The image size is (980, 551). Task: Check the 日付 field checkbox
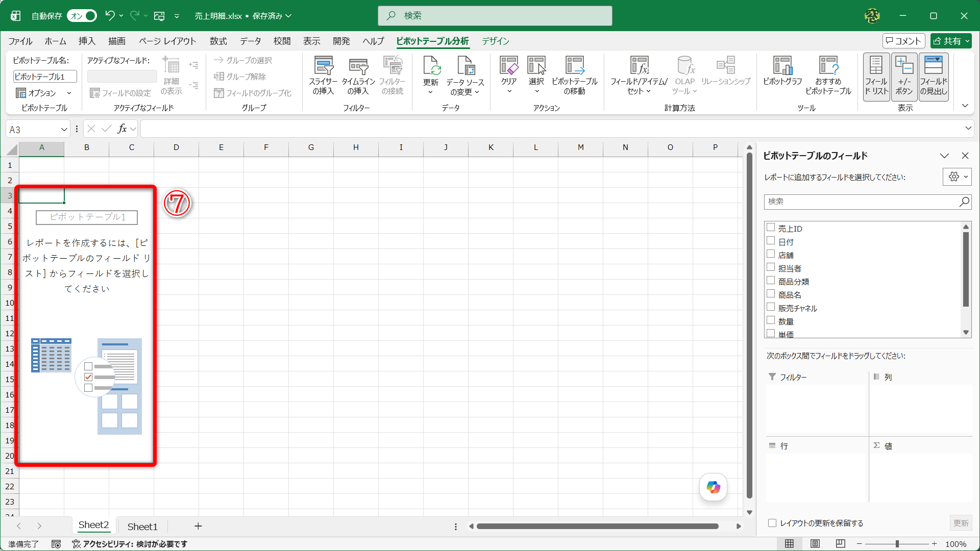pos(771,241)
